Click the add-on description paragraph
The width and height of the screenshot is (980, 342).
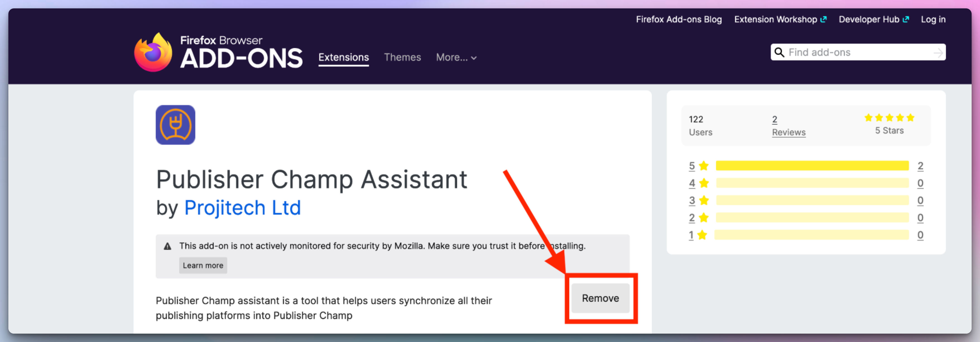(324, 308)
